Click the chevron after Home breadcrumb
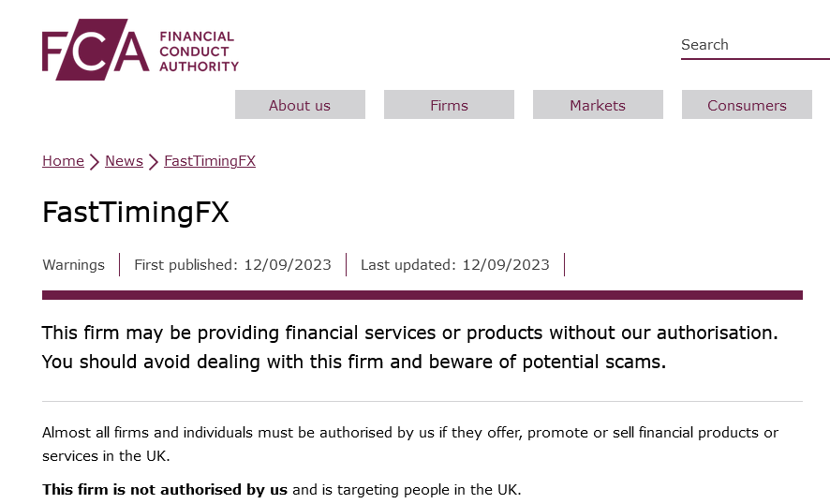The width and height of the screenshot is (830, 504). tap(95, 161)
